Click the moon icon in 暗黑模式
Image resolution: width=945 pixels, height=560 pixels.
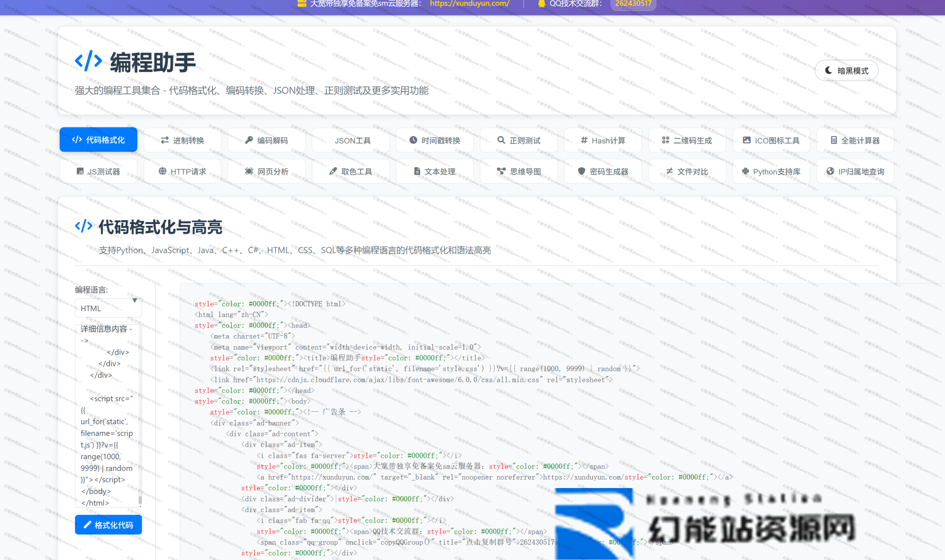[x=828, y=70]
